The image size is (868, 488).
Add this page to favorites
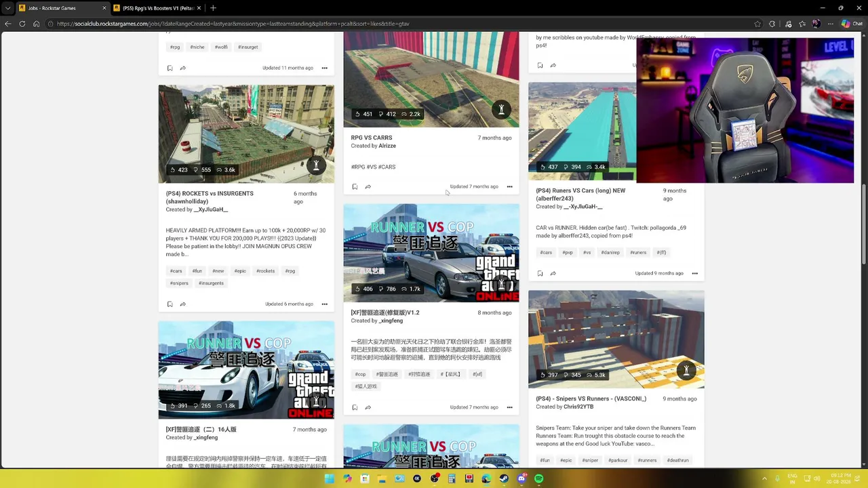click(x=757, y=24)
